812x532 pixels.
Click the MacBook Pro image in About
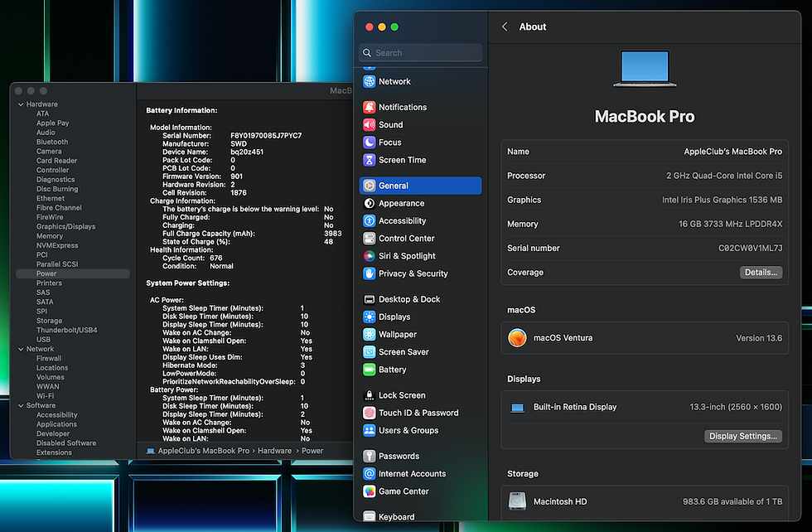(645, 69)
